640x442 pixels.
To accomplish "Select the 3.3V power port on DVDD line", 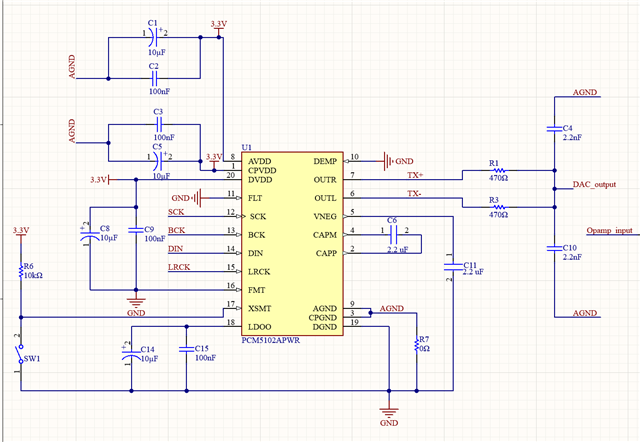I will click(x=103, y=180).
